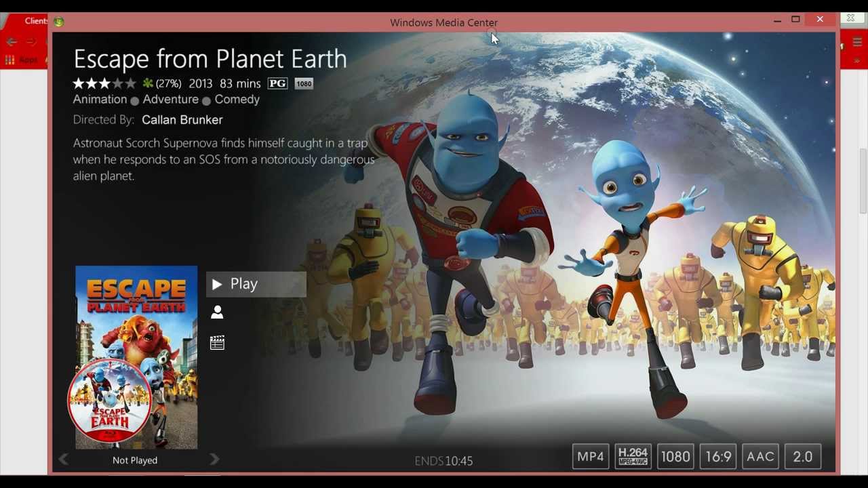Viewport: 868px width, 488px height.
Task: Play the movie Escape from Planet Earth
Action: pos(256,284)
